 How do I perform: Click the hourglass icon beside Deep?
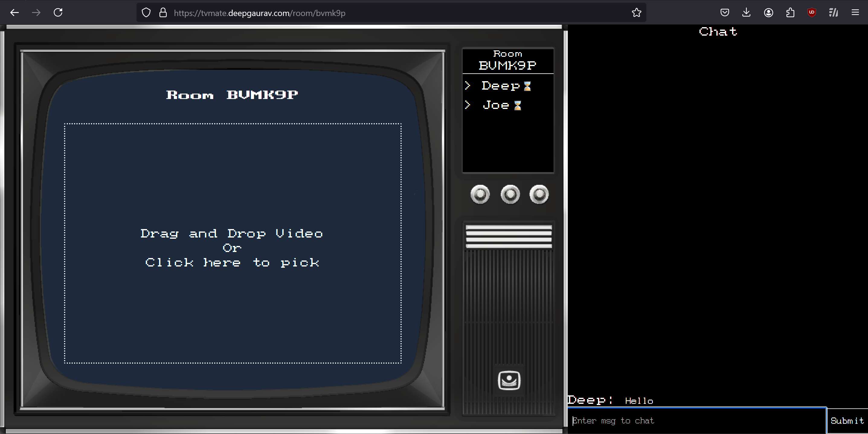(528, 86)
